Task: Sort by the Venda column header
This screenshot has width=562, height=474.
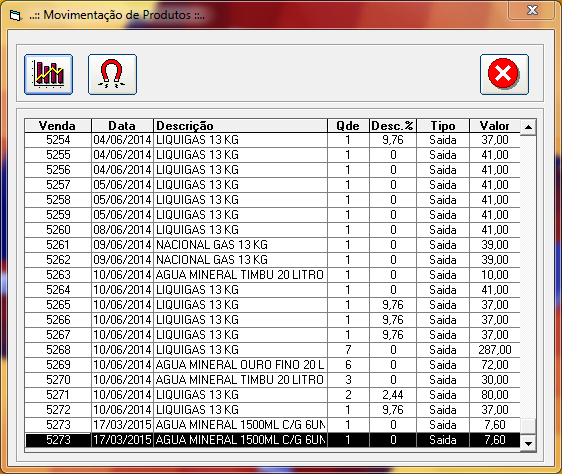Action: coord(58,126)
